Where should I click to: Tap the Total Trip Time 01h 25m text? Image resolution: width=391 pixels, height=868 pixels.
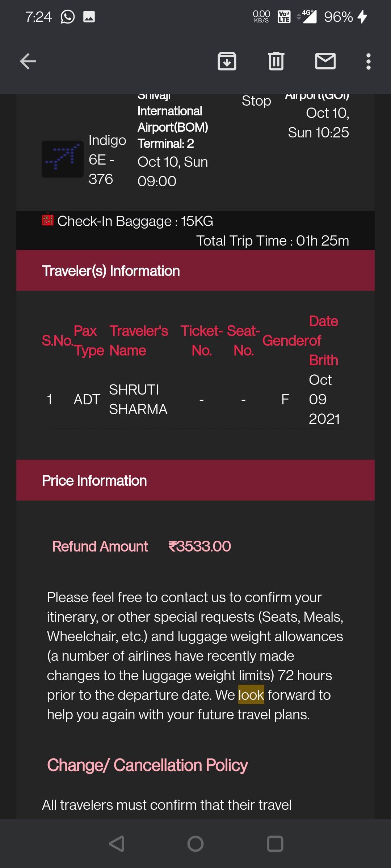(x=272, y=241)
